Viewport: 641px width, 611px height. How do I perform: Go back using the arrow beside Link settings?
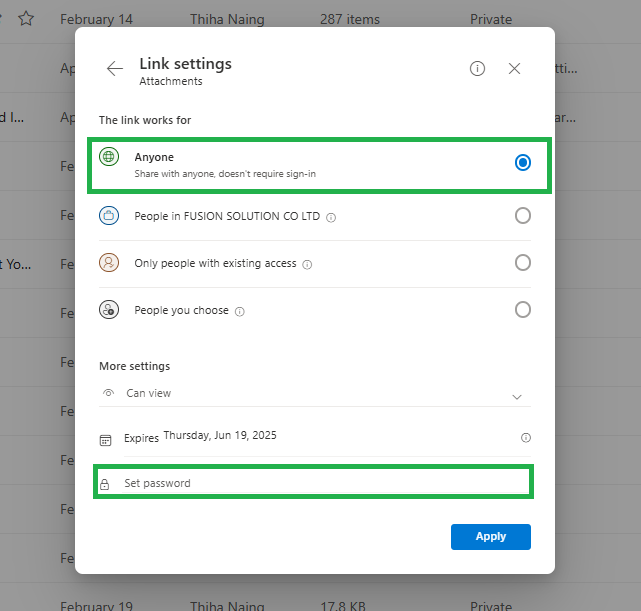coord(115,68)
